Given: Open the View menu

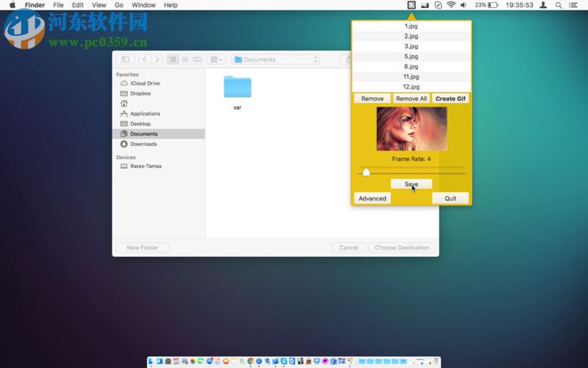Looking at the screenshot, I should 99,5.
